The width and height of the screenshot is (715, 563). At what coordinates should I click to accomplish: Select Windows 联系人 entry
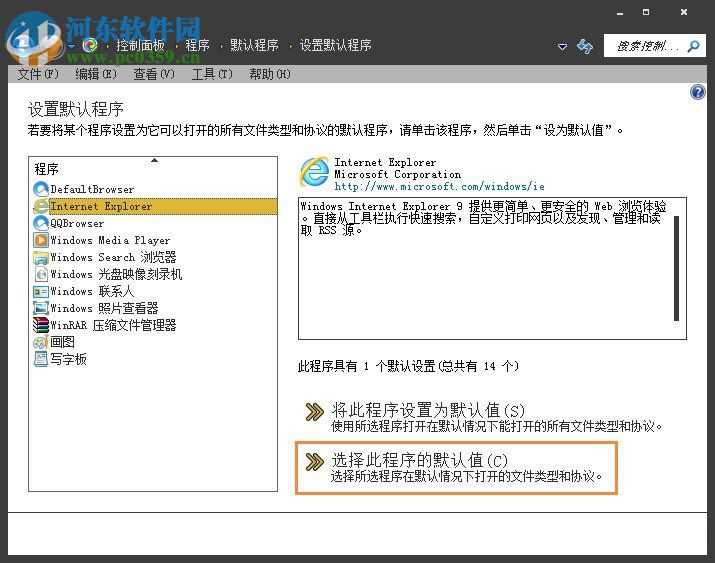tap(91, 291)
